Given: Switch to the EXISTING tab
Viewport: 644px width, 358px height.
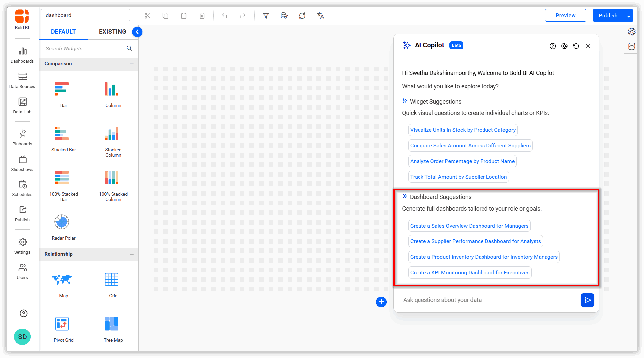Looking at the screenshot, I should click(x=112, y=32).
